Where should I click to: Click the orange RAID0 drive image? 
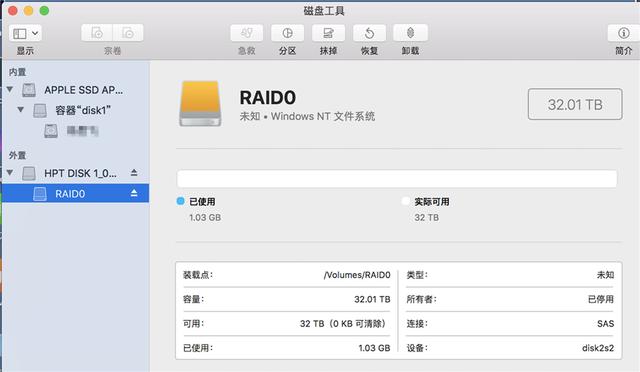coord(200,104)
